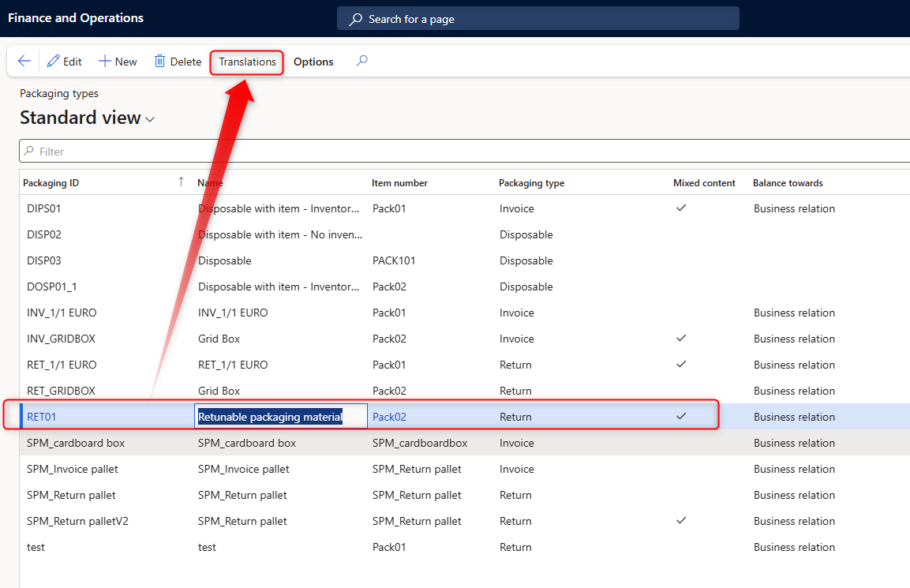The image size is (910, 588).
Task: Select the SPM_Invoice pallet packaging ID cell
Action: click(72, 469)
